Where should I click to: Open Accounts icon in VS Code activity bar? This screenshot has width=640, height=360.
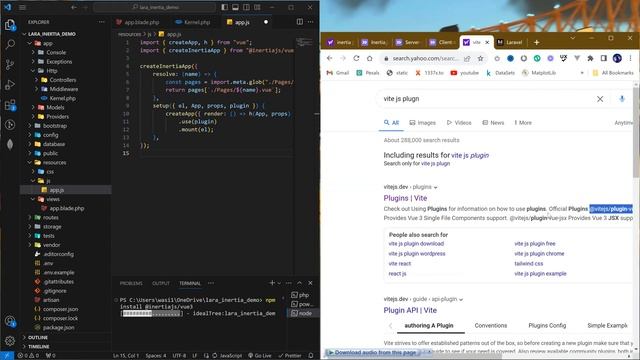click(x=10, y=322)
